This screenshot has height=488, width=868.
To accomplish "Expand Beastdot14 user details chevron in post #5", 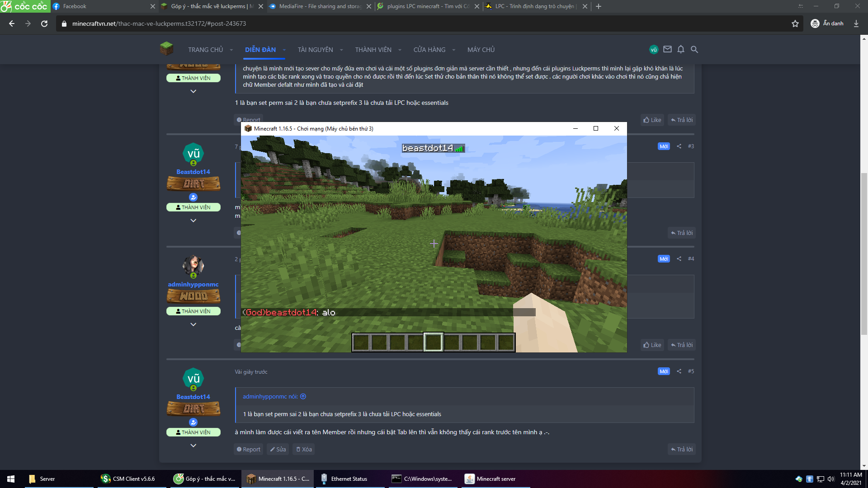I will (x=193, y=446).
